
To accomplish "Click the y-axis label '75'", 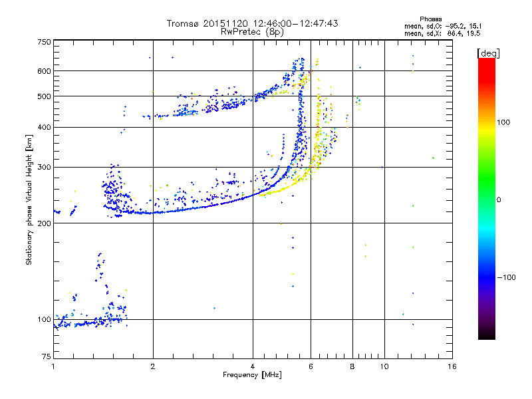I will coord(47,356).
